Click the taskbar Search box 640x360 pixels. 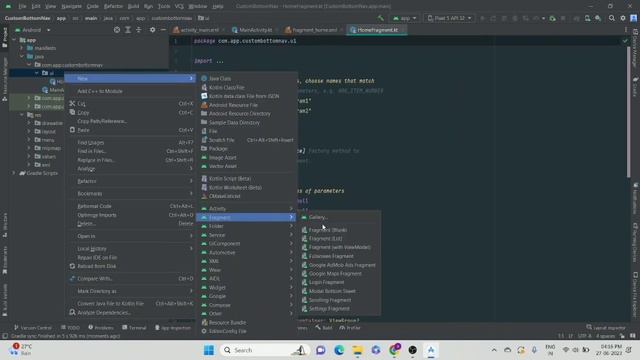(x=264, y=350)
